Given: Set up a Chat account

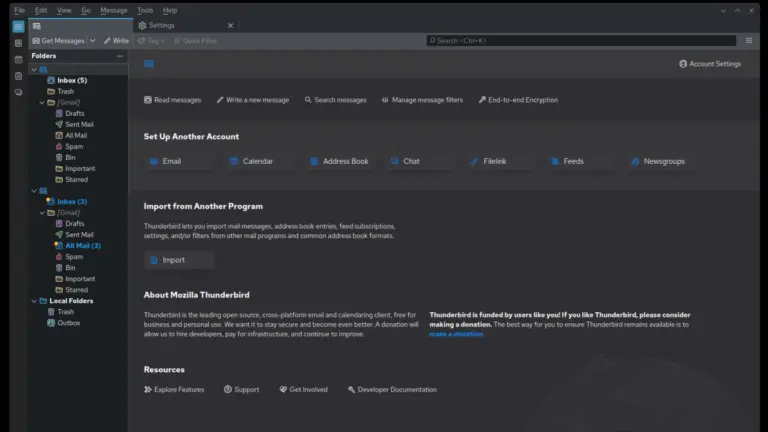Looking at the screenshot, I should point(420,161).
